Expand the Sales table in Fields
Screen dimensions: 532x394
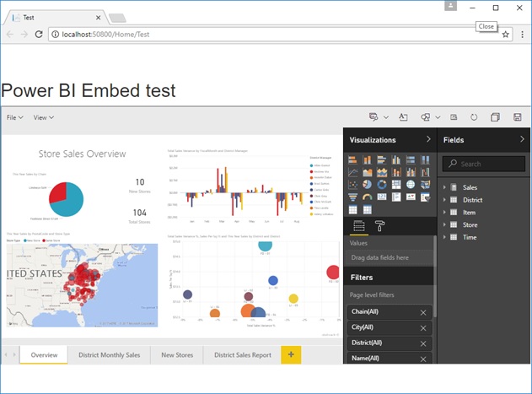(x=444, y=187)
